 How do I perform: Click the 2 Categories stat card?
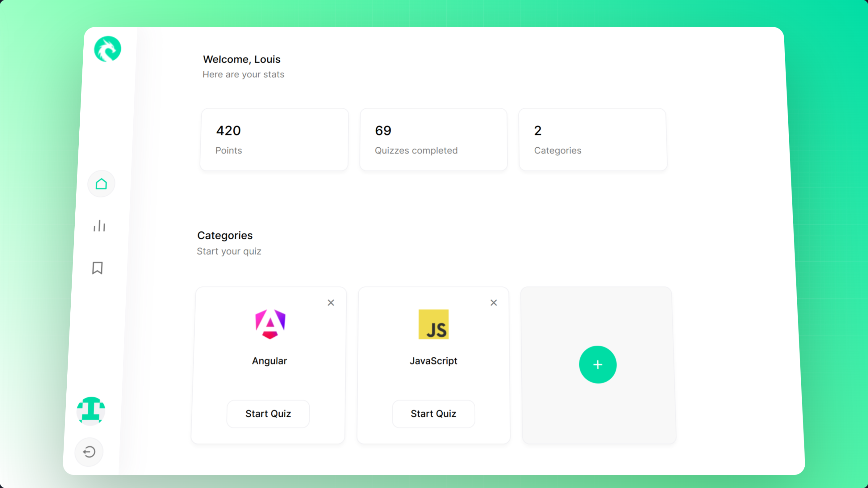coord(593,139)
